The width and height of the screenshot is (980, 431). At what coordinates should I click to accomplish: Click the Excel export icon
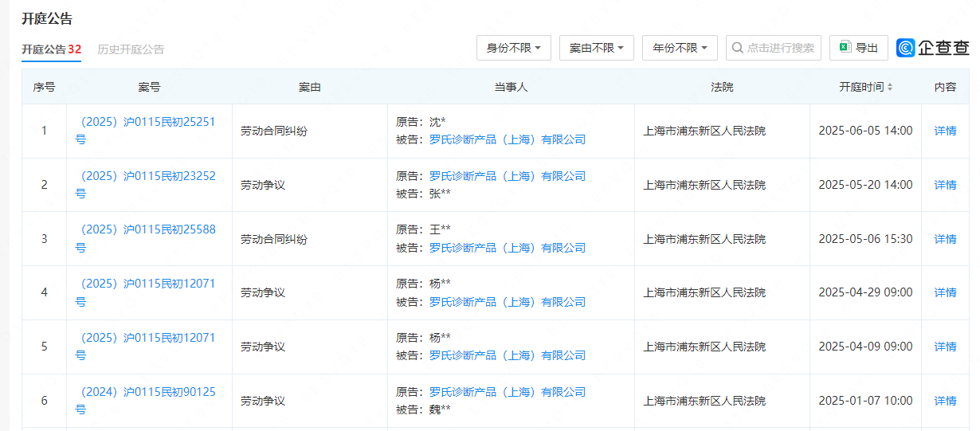click(x=844, y=48)
